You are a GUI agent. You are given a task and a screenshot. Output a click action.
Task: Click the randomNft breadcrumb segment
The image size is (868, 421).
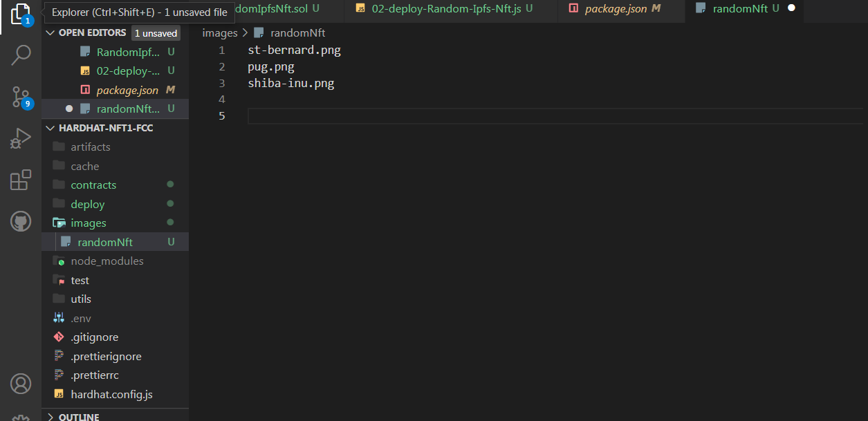click(x=297, y=32)
